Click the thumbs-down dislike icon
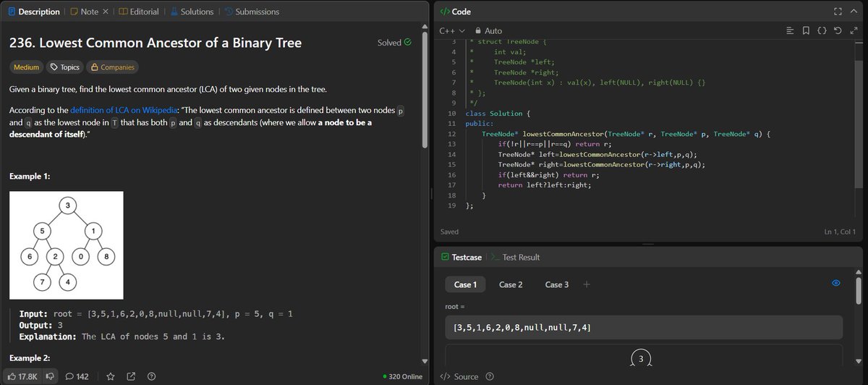868x385 pixels. click(50, 376)
